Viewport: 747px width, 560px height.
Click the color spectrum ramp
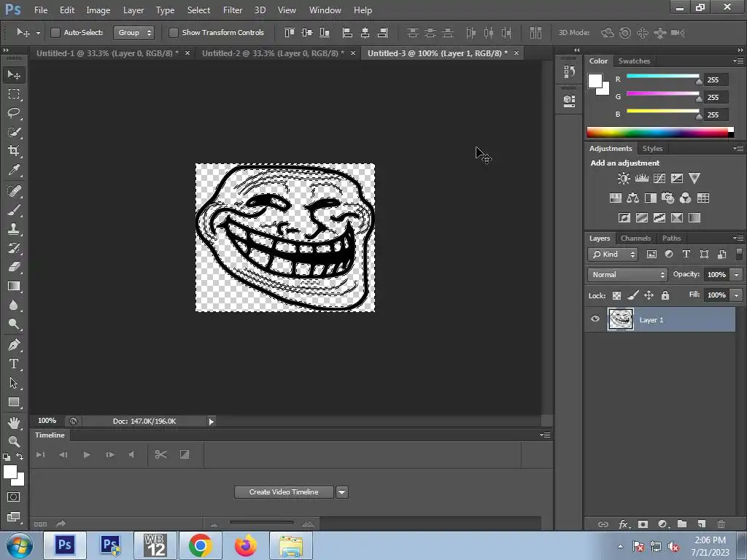(659, 133)
